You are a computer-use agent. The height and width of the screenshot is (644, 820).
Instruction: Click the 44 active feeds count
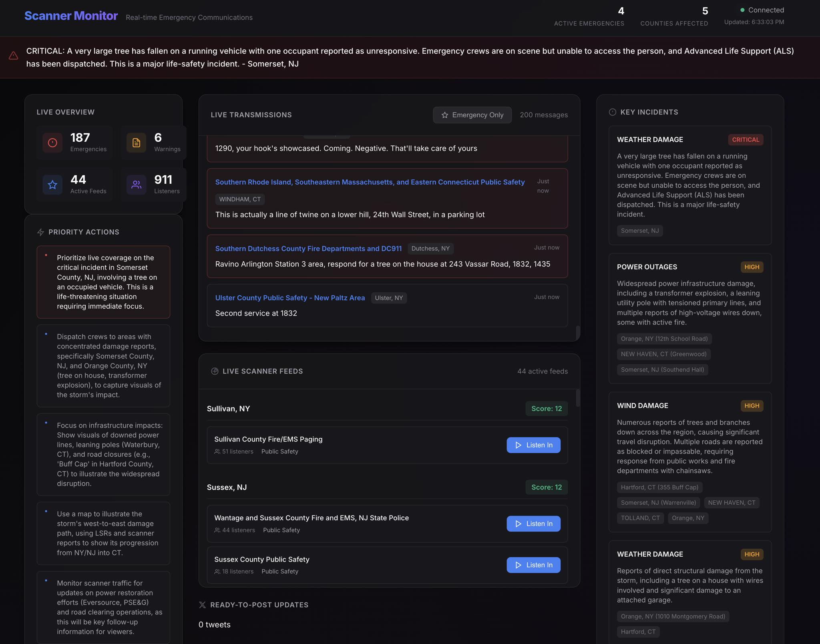pyautogui.click(x=543, y=371)
